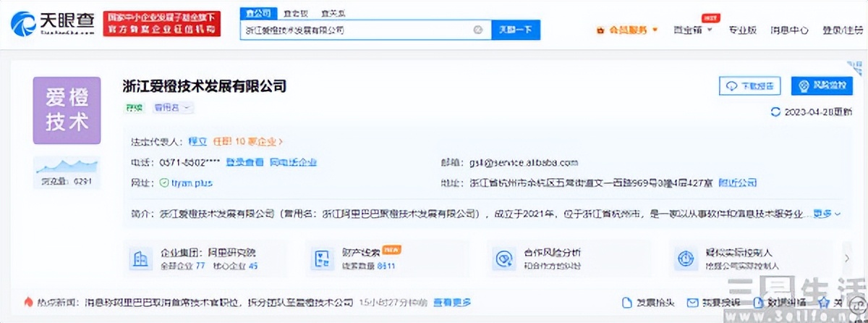Viewport: 868px width, 323px height.
Task: Download the company report button
Action: [x=750, y=85]
